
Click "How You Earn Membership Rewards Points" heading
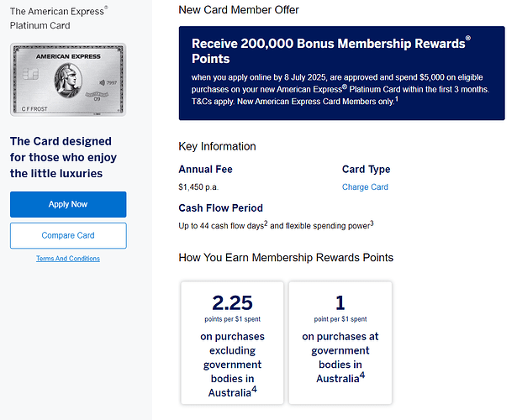tap(286, 258)
